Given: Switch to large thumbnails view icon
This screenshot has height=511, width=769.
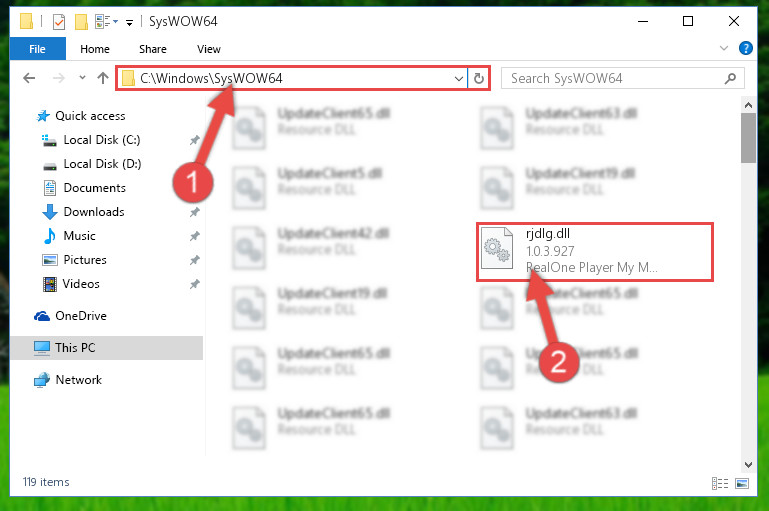Looking at the screenshot, I should point(742,484).
